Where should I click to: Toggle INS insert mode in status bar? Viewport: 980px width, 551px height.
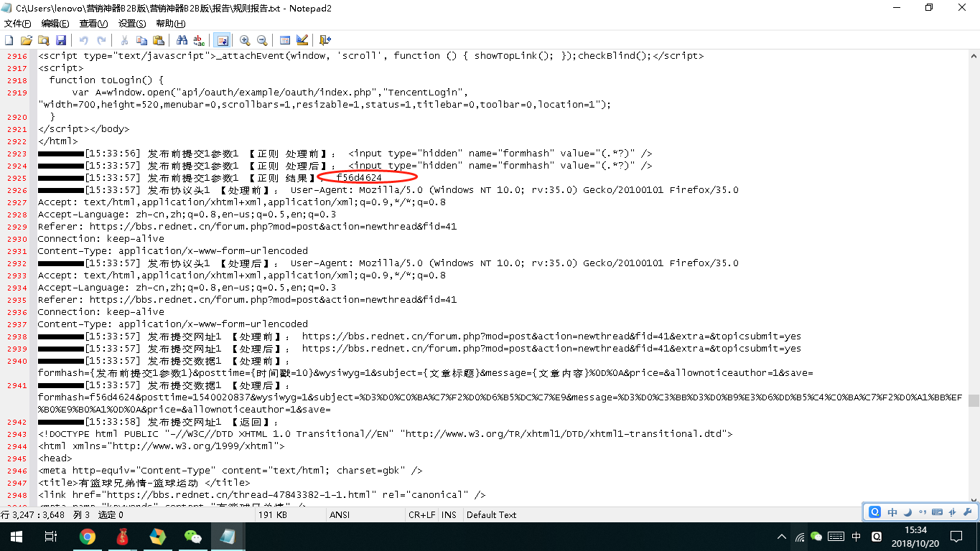tap(449, 514)
